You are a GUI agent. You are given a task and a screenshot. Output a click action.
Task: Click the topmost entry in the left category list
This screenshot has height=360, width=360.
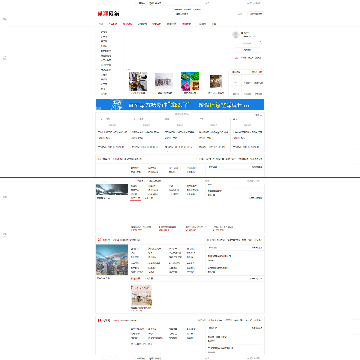pyautogui.click(x=104, y=32)
